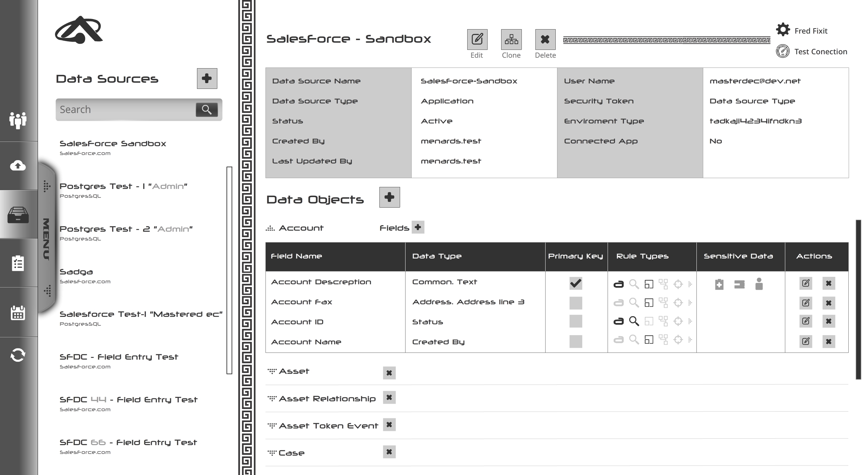Select Postgres Test - 1 data source
The width and height of the screenshot is (868, 475).
pos(123,186)
